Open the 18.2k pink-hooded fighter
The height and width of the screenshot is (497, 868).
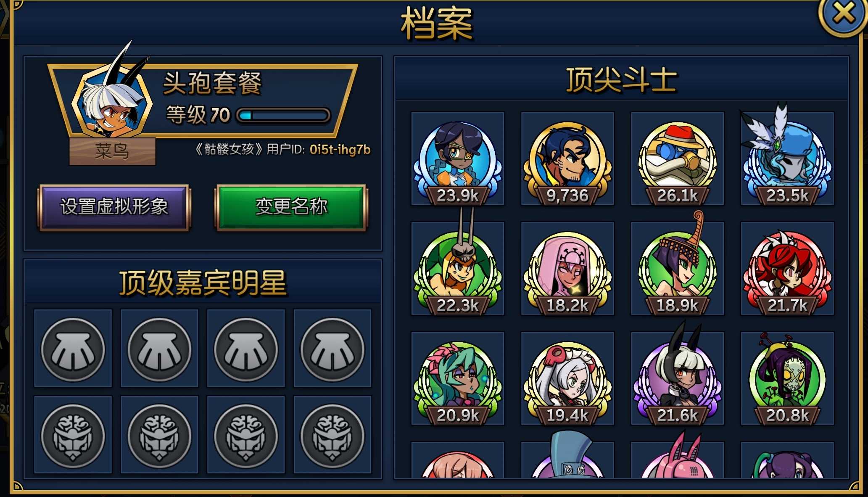click(x=567, y=269)
